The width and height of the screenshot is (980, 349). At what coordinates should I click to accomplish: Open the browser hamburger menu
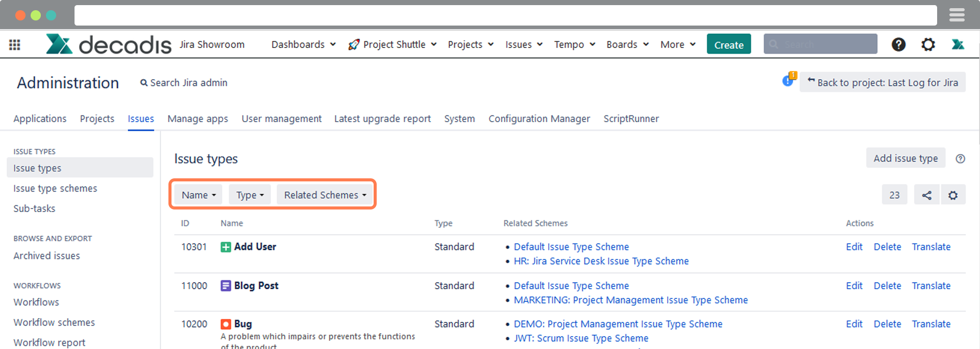coord(957,15)
